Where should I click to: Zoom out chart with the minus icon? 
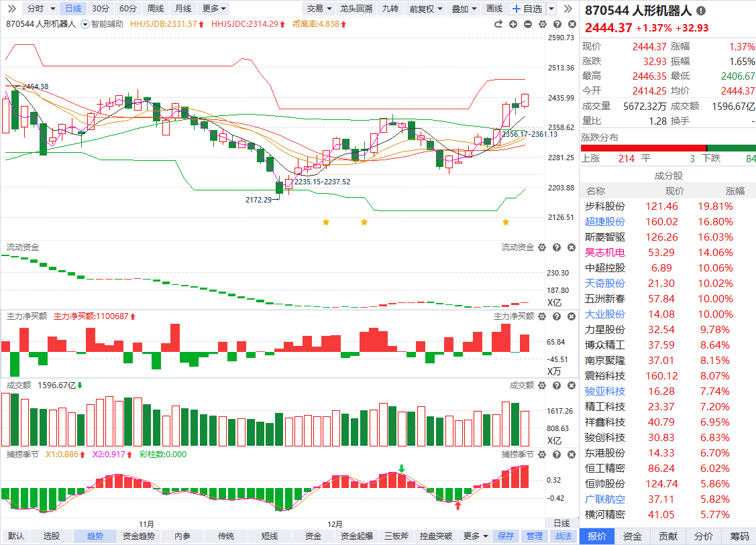click(528, 24)
